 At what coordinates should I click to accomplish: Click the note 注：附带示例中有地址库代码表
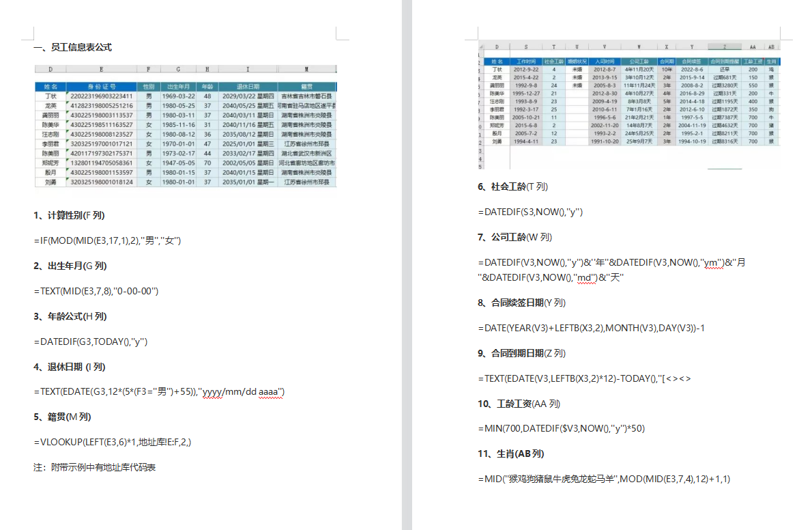[95, 467]
